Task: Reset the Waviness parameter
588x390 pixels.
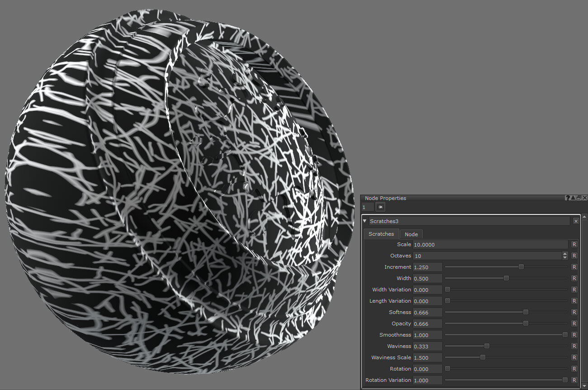Action: [574, 346]
